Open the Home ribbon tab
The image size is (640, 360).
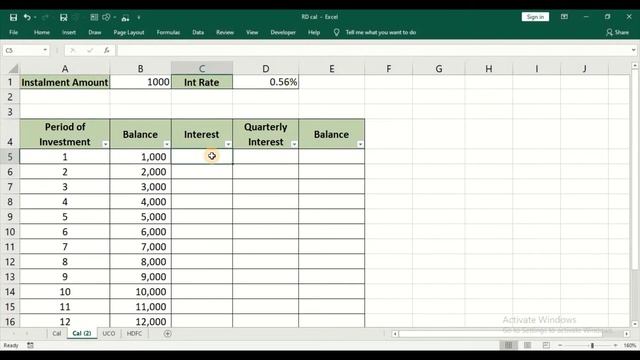(42, 32)
